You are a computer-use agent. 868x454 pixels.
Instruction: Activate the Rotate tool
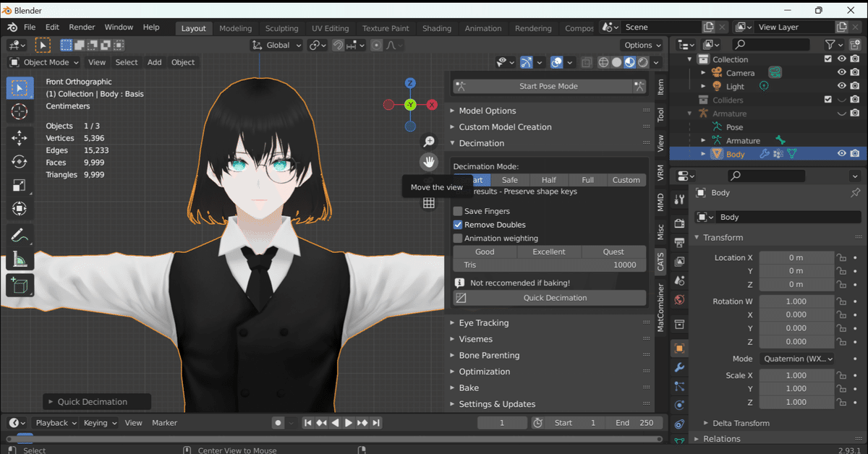pos(20,160)
